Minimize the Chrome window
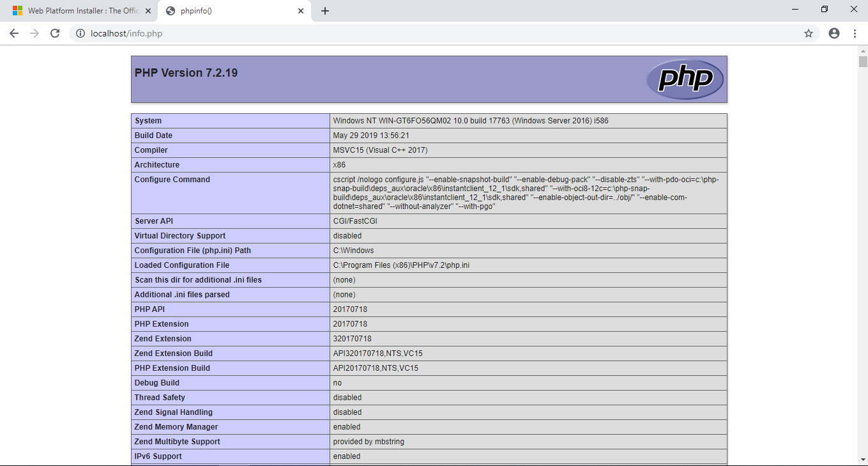The image size is (868, 466). coord(795,9)
